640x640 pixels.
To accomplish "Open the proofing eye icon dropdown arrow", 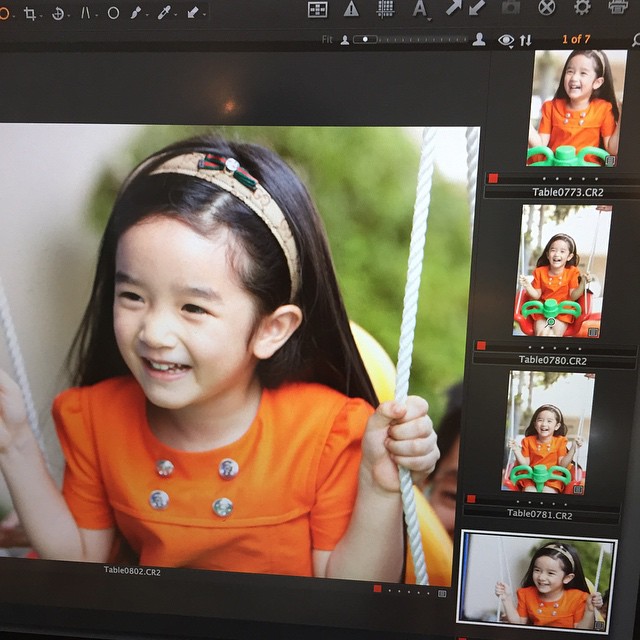I will (x=511, y=48).
